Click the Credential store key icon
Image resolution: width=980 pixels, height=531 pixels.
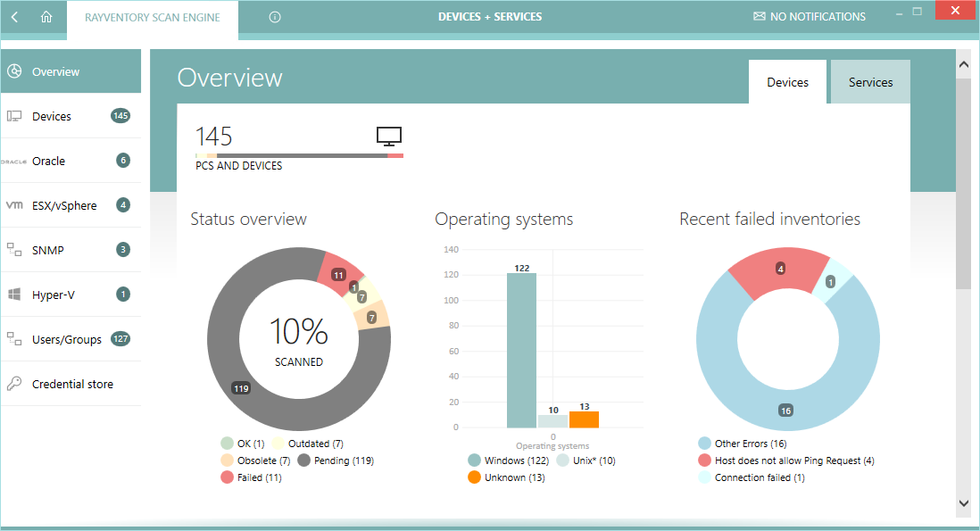pos(14,384)
